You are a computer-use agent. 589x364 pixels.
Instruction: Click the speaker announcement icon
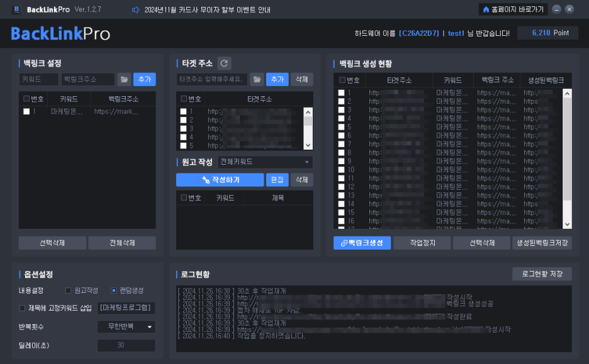coord(135,10)
